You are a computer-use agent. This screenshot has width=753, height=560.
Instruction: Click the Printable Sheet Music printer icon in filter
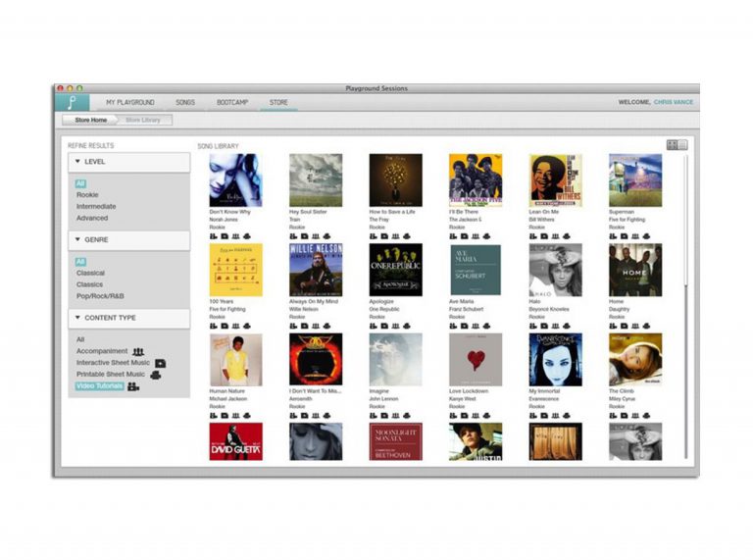(156, 375)
